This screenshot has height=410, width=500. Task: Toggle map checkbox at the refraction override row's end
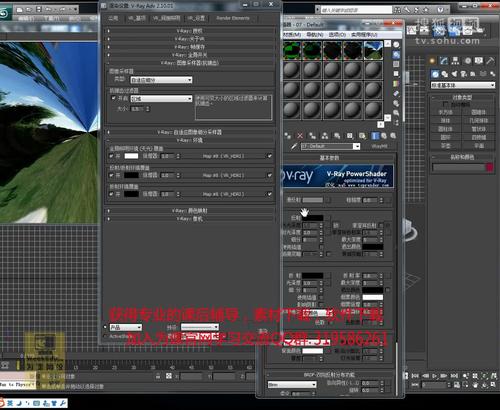pos(269,194)
